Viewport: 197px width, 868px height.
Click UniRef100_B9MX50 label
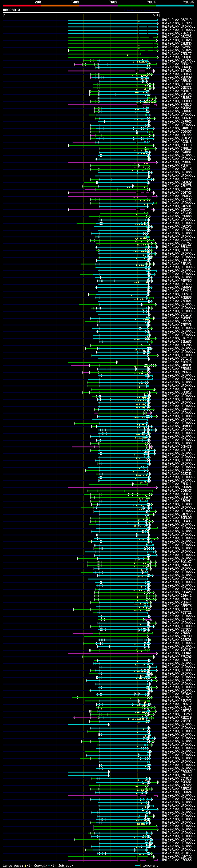[x=177, y=209]
